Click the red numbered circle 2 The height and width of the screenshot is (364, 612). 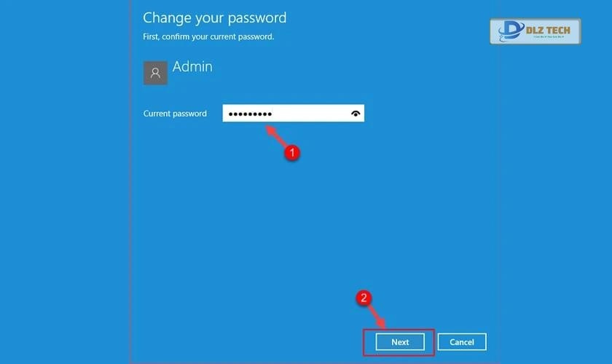(x=364, y=298)
